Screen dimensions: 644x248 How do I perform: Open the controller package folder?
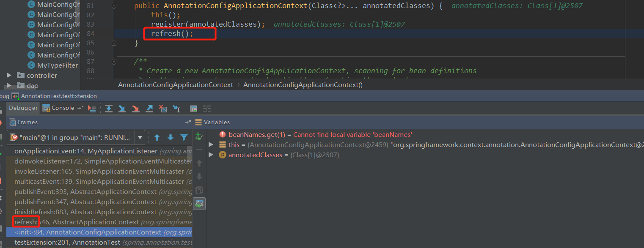[x=37, y=75]
